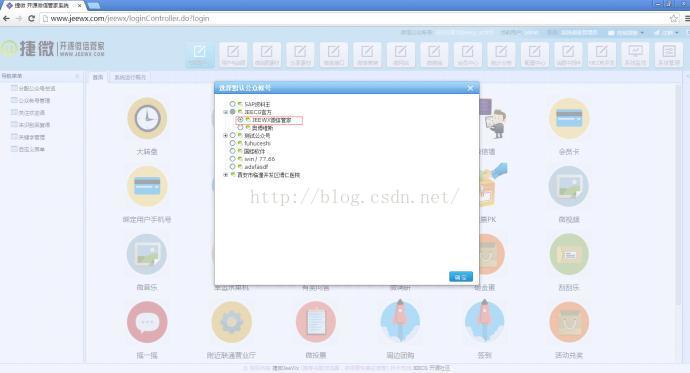
Task: Collapse the 导航菜单 sidebar panel
Action: (x=77, y=76)
